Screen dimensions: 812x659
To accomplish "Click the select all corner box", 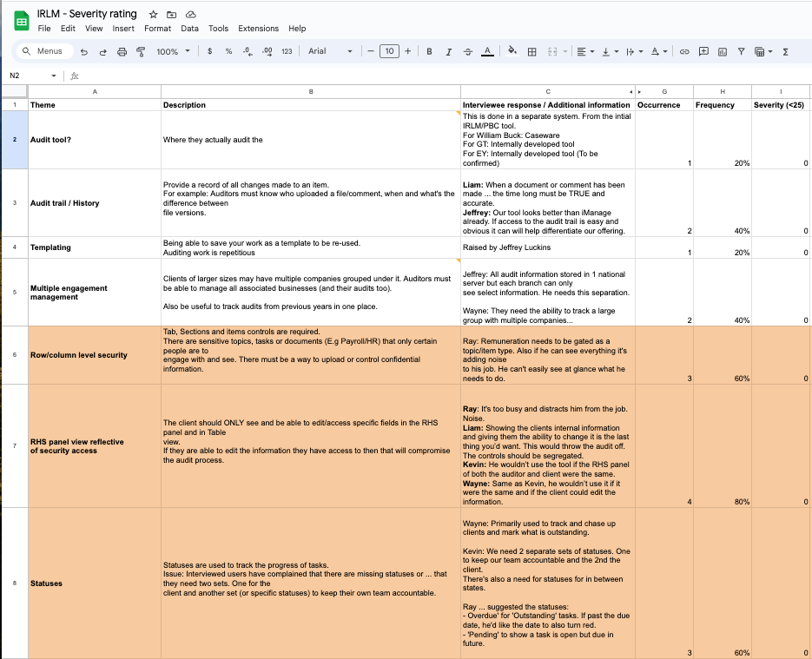I will [x=15, y=92].
